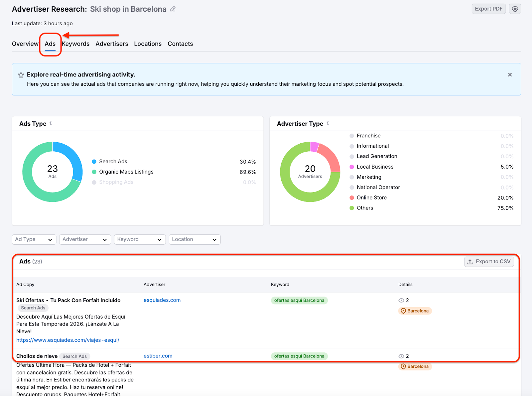532x396 pixels.
Task: Open the Ad Type filter dropdown
Action: point(34,239)
